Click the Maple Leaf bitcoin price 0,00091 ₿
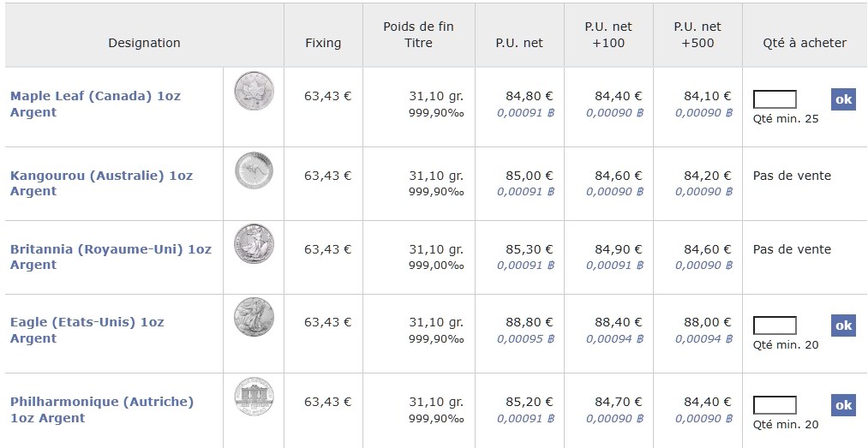 point(525,112)
